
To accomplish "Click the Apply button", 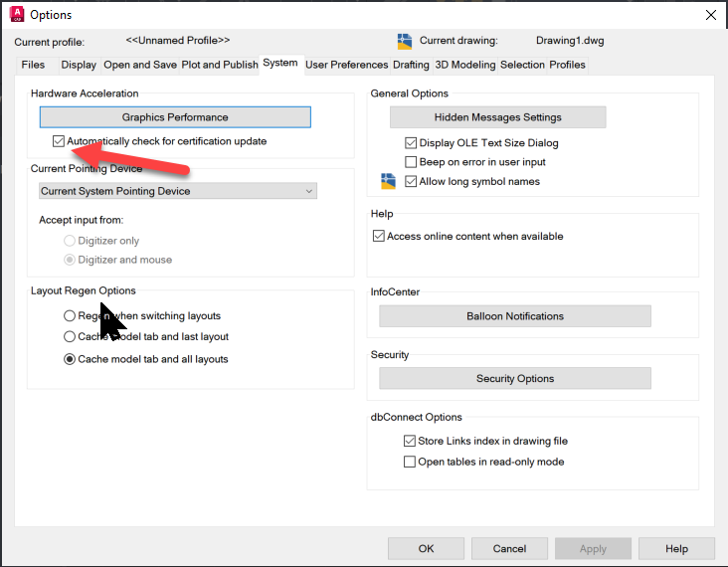I will 593,548.
